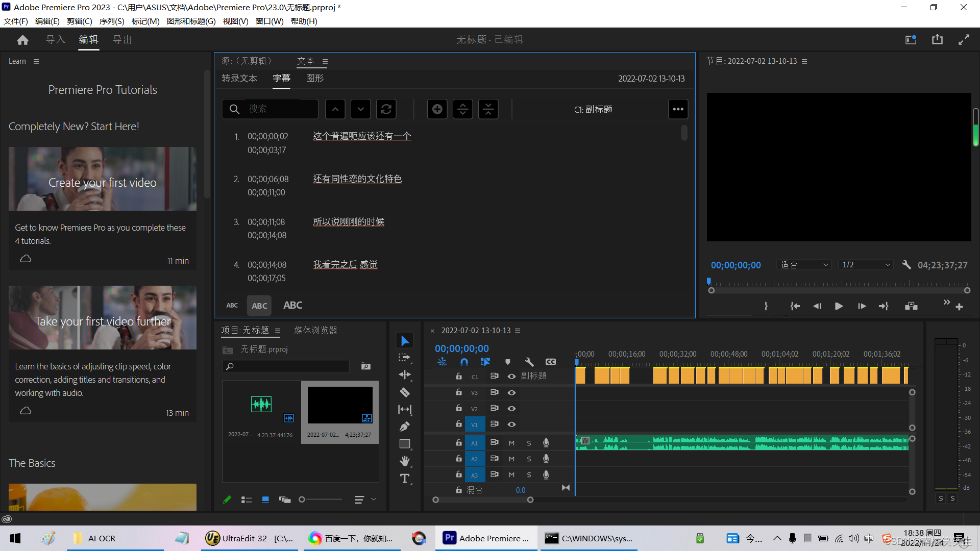
Task: Select the Rectangle tool
Action: [405, 444]
